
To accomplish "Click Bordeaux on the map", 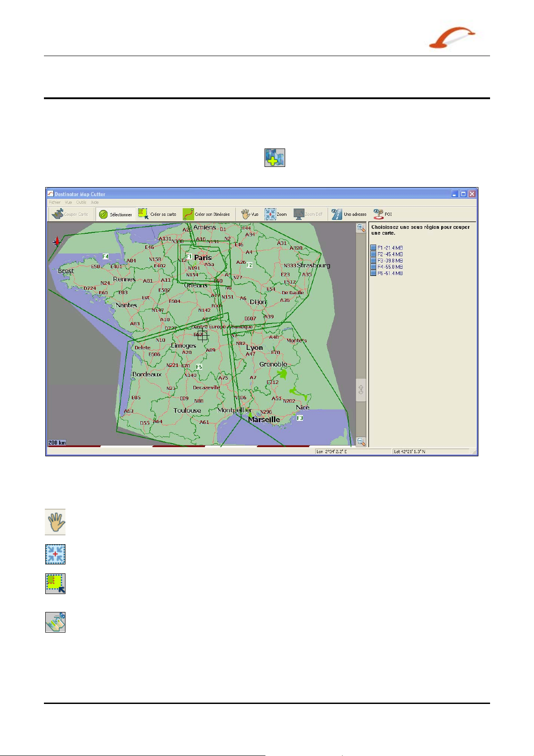I will click(147, 374).
